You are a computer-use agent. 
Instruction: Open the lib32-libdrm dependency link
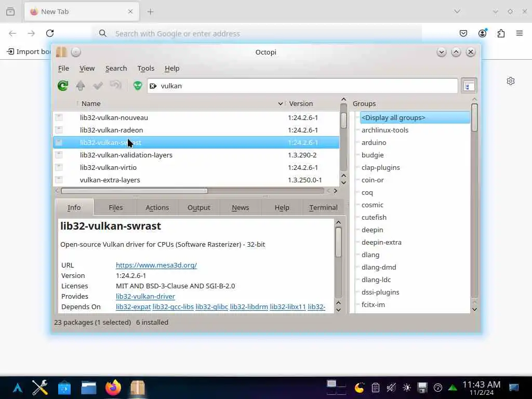(x=249, y=307)
